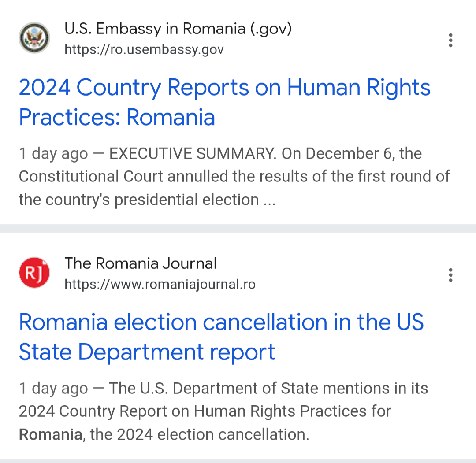Click the 'U.S. Embassy in Romania (.gov)' site name
476x463 pixels.
coord(178,29)
